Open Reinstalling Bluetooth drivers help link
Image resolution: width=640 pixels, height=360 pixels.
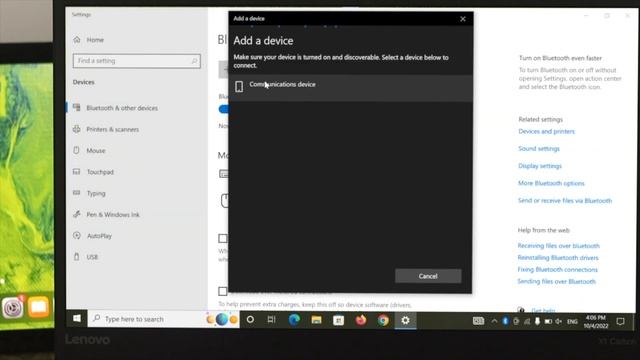[558, 258]
